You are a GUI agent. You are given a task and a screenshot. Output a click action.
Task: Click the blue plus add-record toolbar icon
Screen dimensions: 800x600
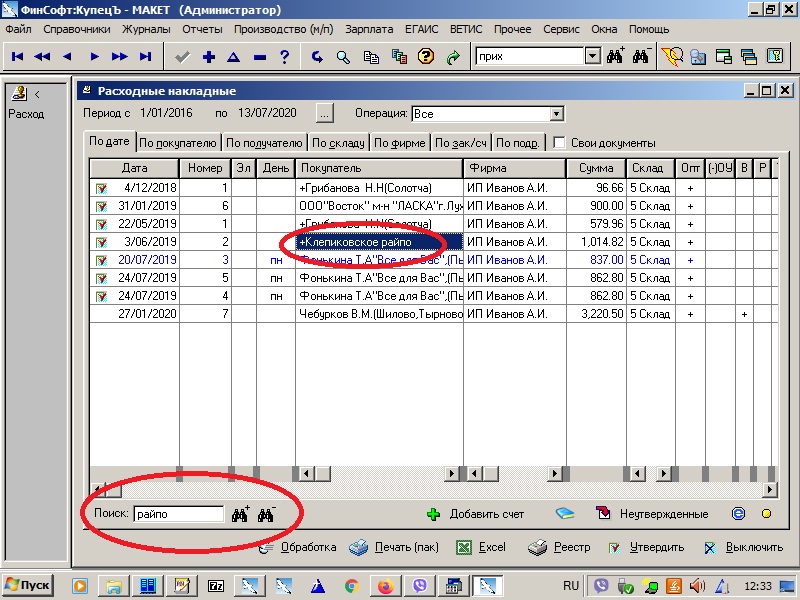coord(209,57)
